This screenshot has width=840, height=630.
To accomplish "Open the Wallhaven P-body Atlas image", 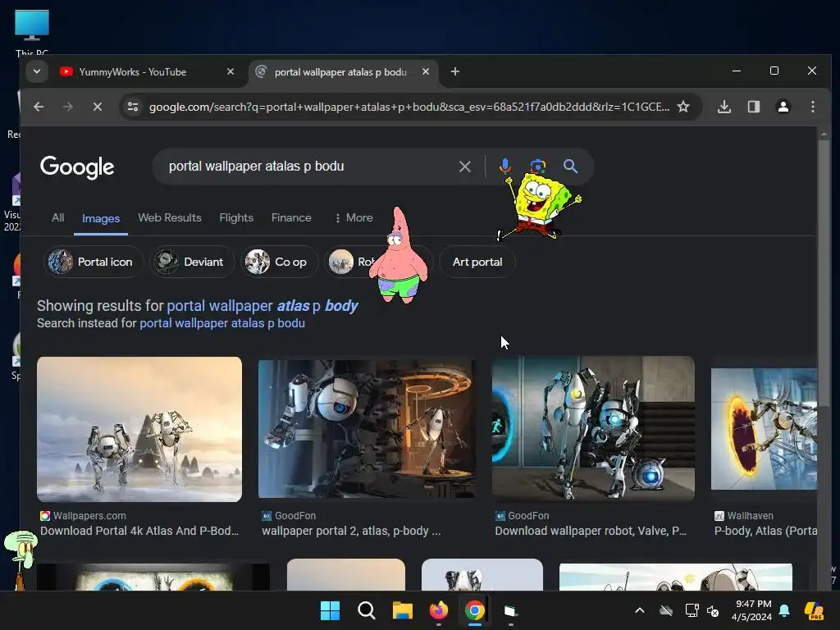I will coord(764,429).
